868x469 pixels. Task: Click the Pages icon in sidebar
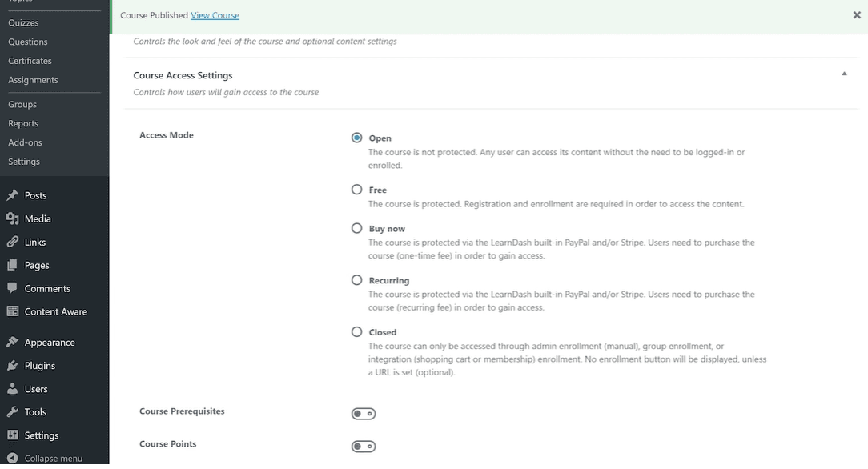(12, 265)
